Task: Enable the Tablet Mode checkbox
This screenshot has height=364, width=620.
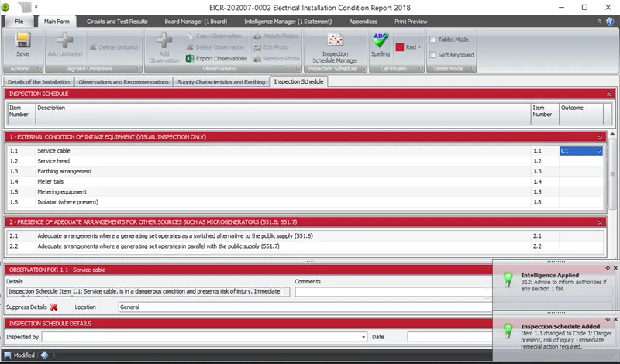Action: point(432,39)
